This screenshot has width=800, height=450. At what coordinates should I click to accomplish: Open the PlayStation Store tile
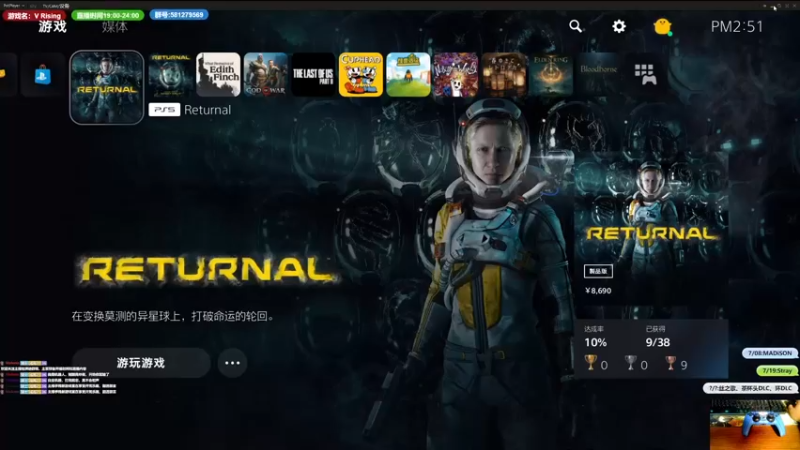pyautogui.click(x=42, y=76)
